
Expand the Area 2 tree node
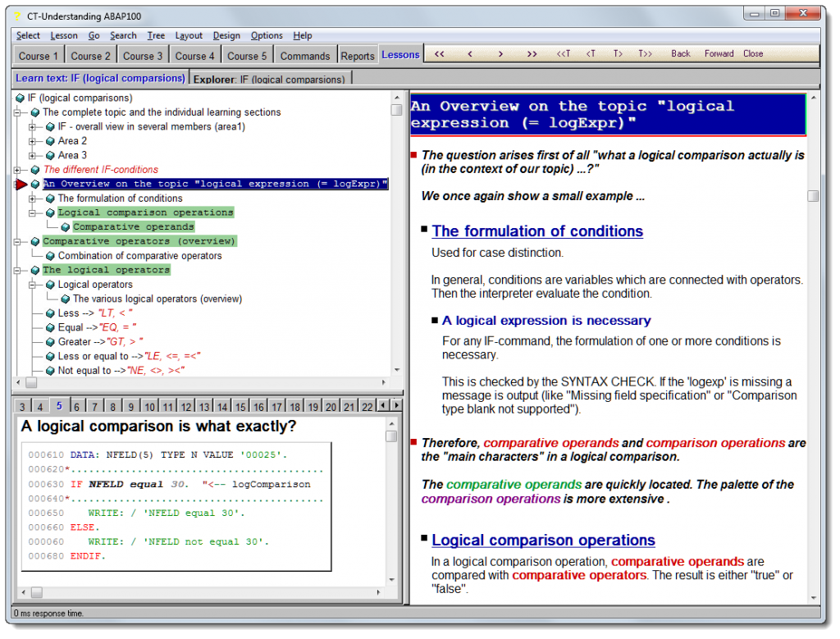[32, 141]
